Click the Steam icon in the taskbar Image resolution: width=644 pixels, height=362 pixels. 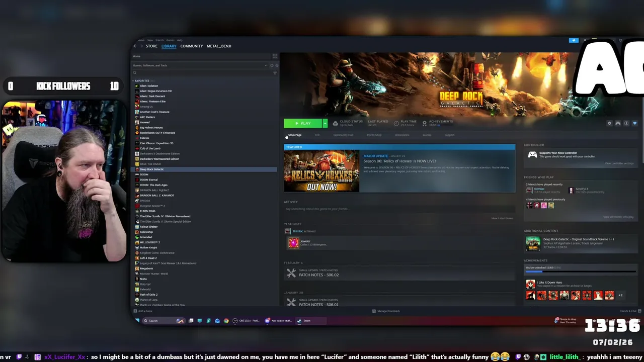click(x=299, y=321)
